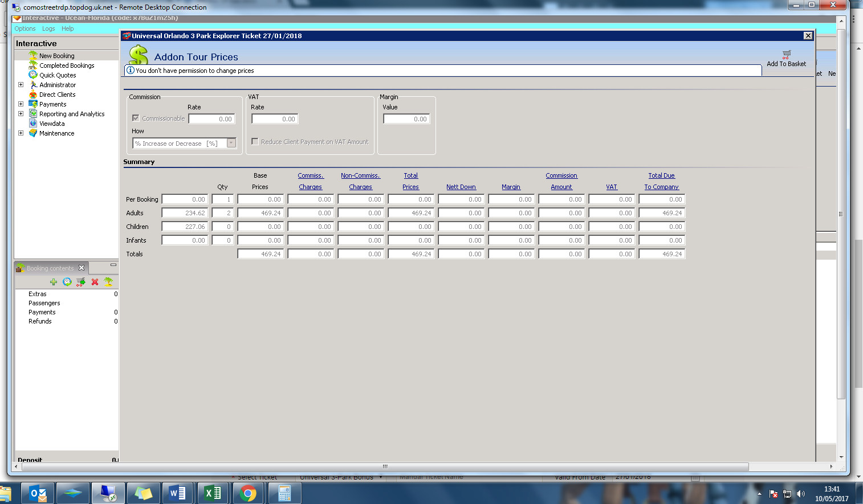Select the Administrator icon in the tree

(33, 85)
